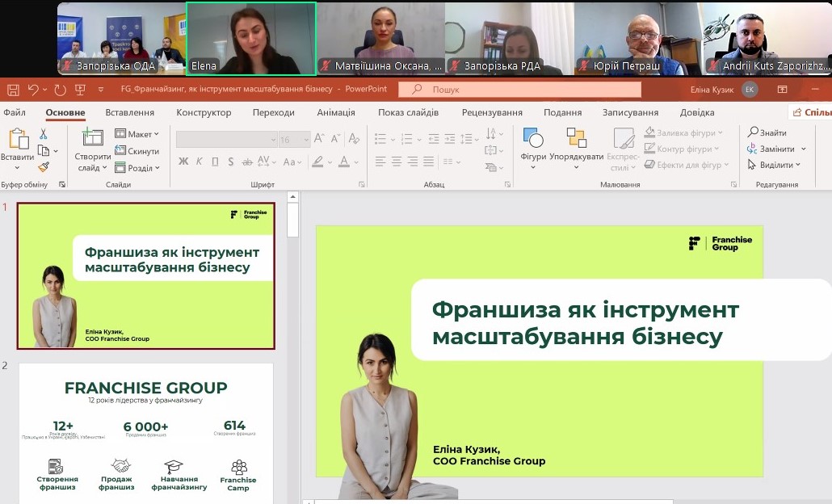Screen dimensions: 832x504
Task: Open the Анімація ribbon tab
Action: click(x=335, y=112)
